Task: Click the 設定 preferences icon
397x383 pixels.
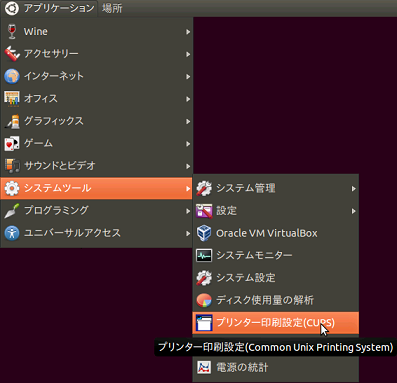Action: tap(204, 211)
